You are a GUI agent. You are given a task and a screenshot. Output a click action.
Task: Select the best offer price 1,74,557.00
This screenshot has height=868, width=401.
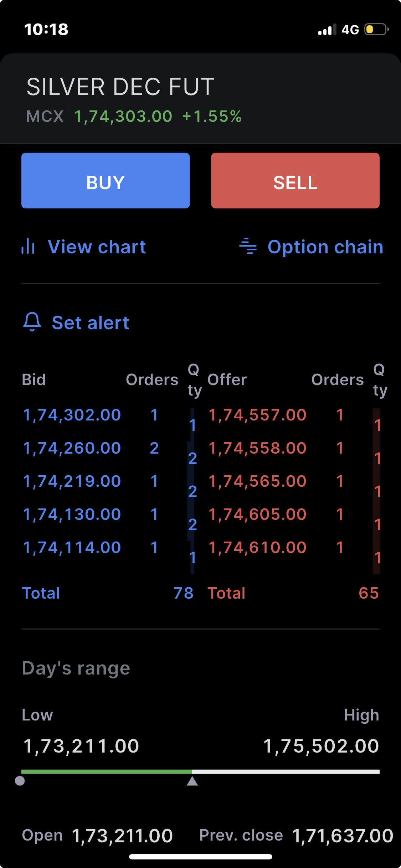pos(257,415)
